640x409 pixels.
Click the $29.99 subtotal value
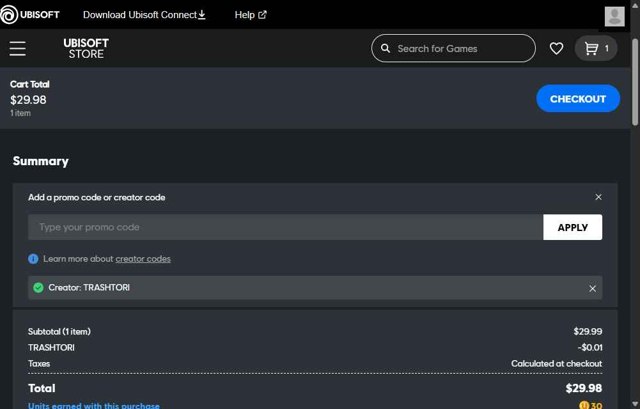pos(587,331)
